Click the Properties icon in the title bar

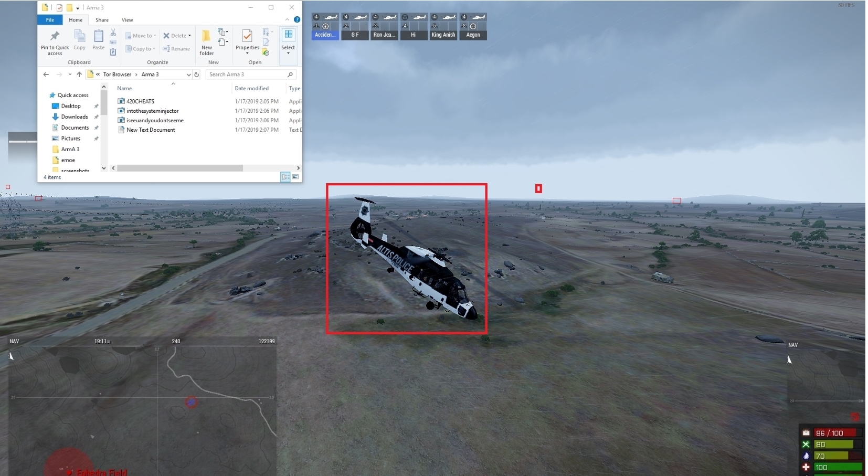click(59, 7)
